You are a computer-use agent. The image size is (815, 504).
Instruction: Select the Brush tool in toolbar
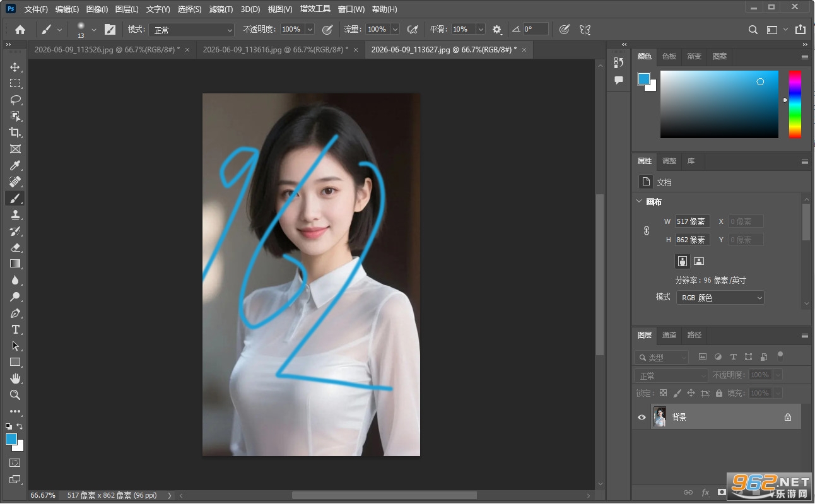(15, 198)
